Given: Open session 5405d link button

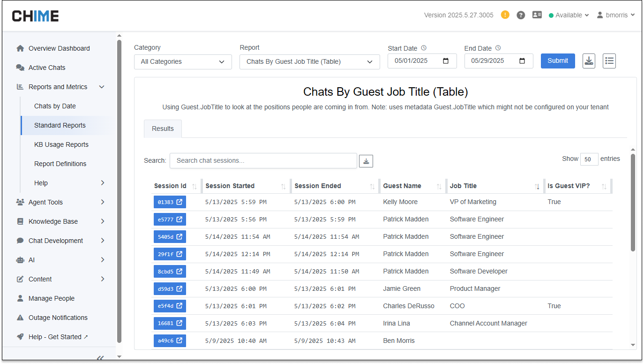Looking at the screenshot, I should pos(170,237).
